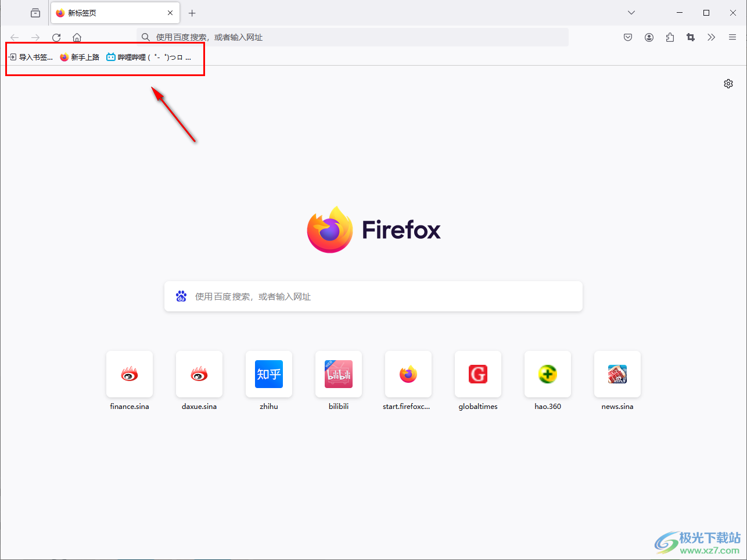Image resolution: width=747 pixels, height=560 pixels.
Task: Expand the list all tabs chevron
Action: point(631,13)
